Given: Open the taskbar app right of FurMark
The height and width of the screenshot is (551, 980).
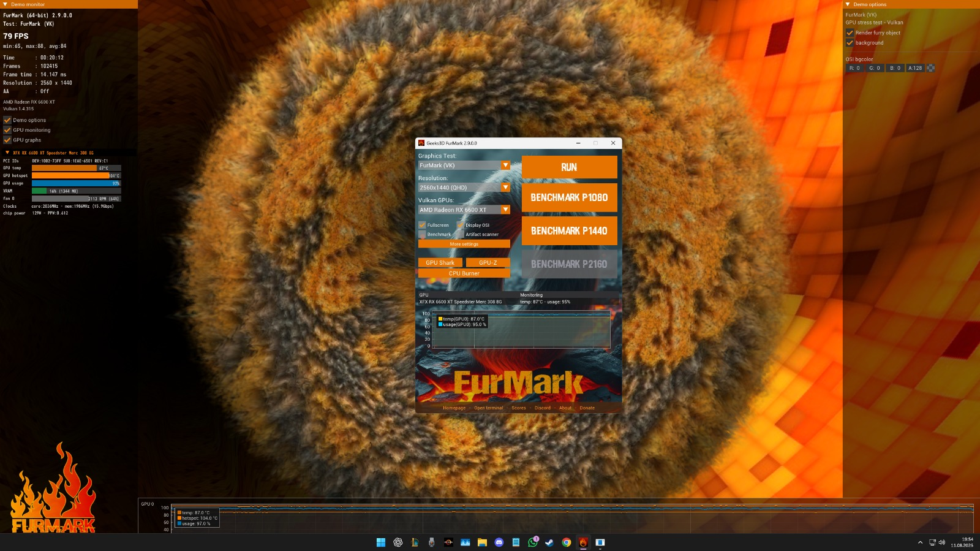Looking at the screenshot, I should pos(600,542).
